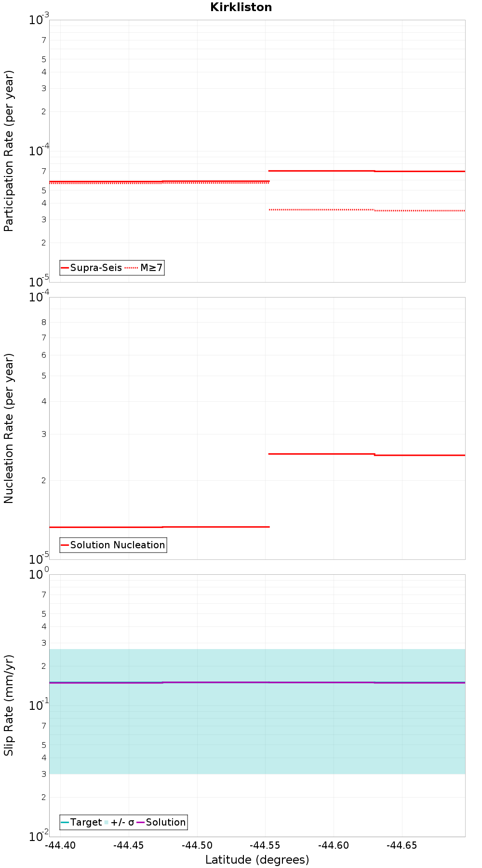The width and height of the screenshot is (482, 868).
Task: Click the purple Solution legend entry
Action: (x=161, y=822)
